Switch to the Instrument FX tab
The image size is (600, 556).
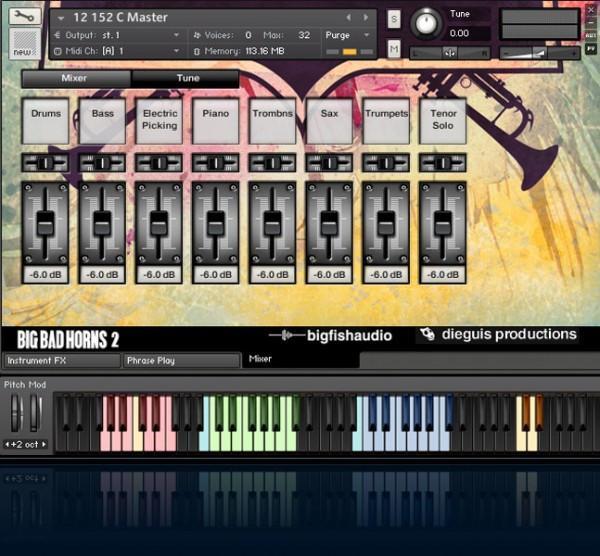(60, 360)
